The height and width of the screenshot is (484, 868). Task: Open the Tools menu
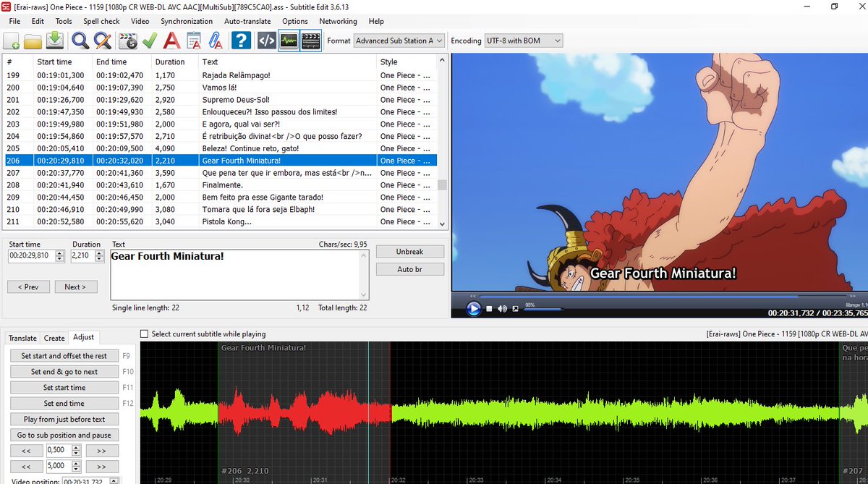click(x=64, y=21)
